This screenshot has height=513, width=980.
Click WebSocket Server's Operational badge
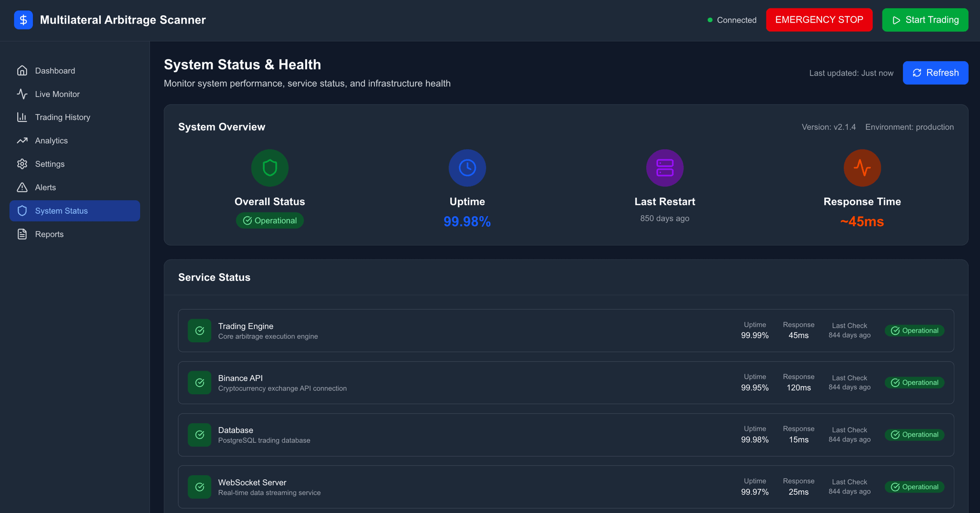(x=914, y=487)
